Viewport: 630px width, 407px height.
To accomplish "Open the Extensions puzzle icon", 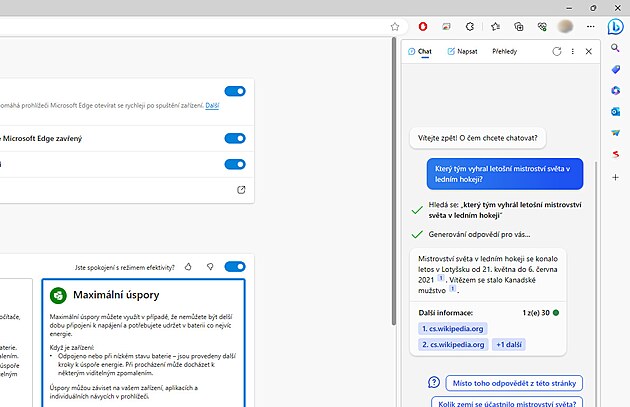I will pyautogui.click(x=470, y=26).
